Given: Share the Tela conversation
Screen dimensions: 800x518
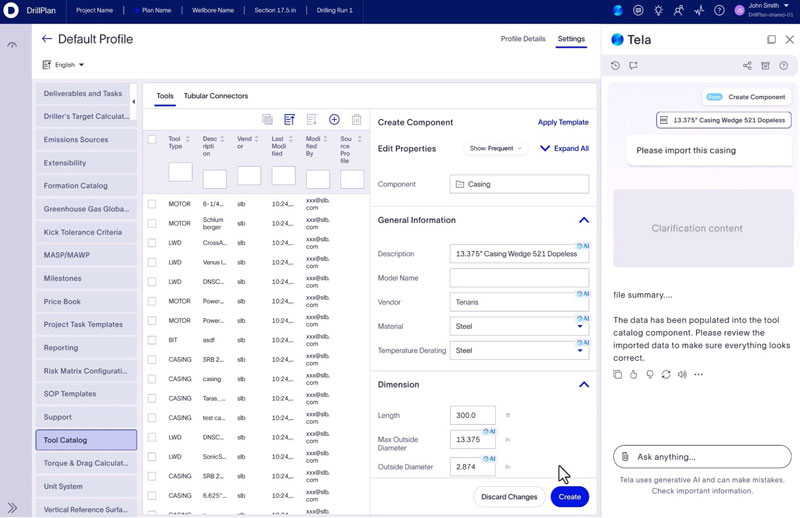Looking at the screenshot, I should tap(747, 65).
